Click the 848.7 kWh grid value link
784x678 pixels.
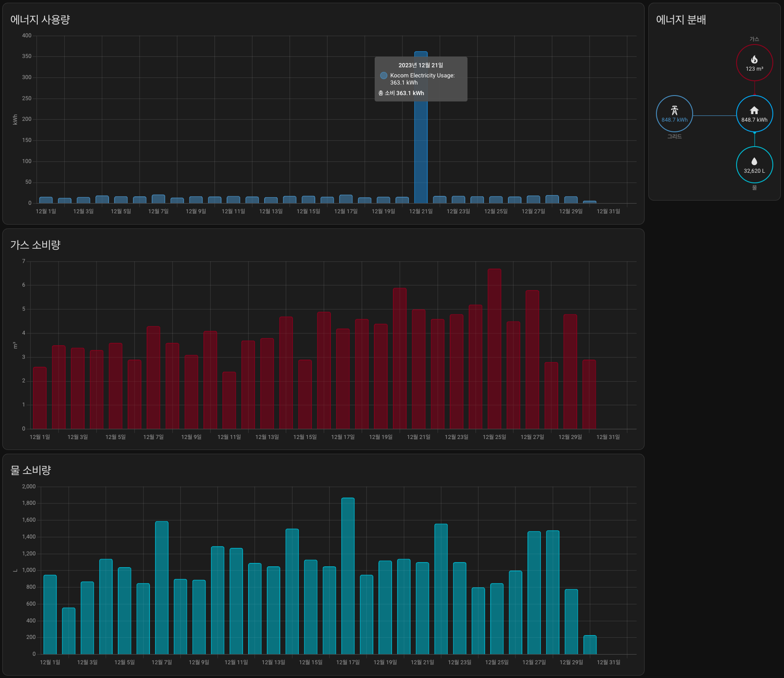point(674,120)
